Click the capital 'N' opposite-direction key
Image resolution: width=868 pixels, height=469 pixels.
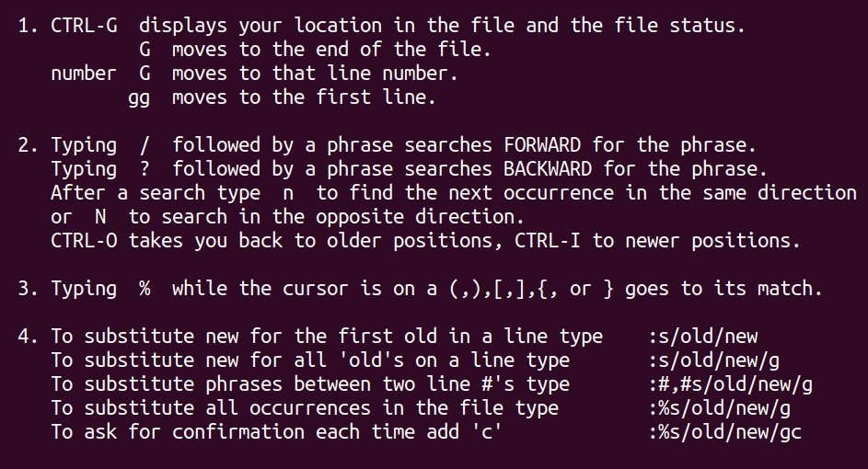tap(100, 217)
